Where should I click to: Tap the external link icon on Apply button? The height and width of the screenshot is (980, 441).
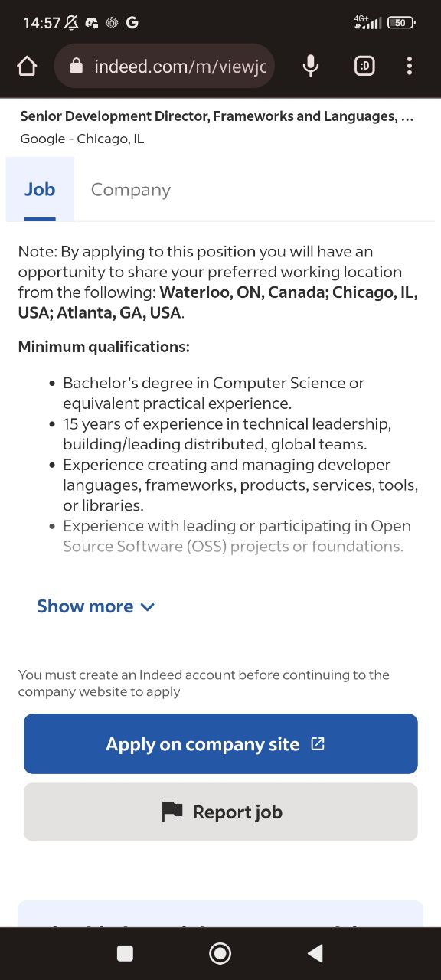coord(318,743)
